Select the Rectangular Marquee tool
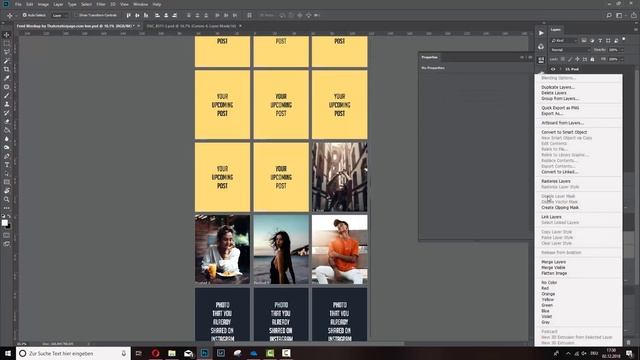This screenshot has width=640, height=360. click(7, 43)
